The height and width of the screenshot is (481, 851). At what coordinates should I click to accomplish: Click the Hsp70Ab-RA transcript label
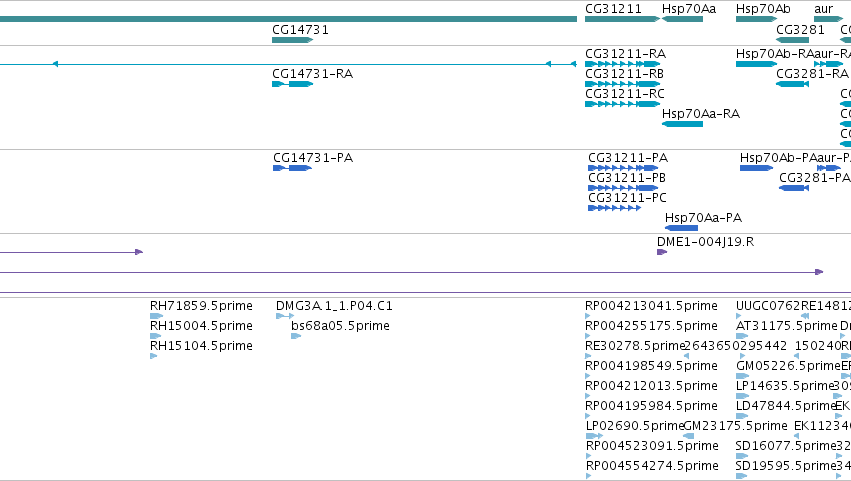[775, 54]
